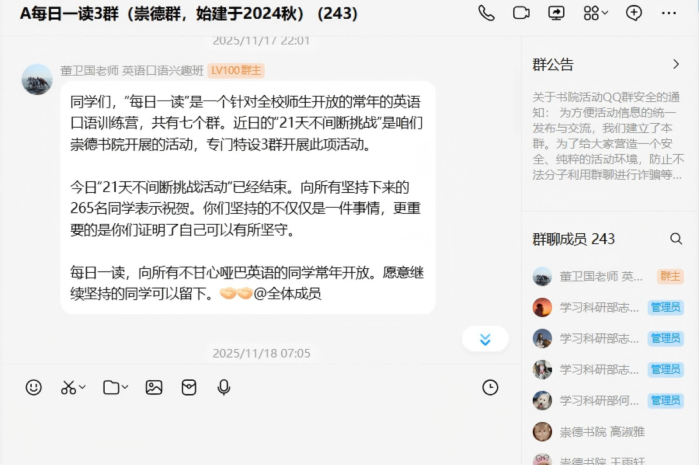Open the emoji picker
Screen dimensions: 699x465
pos(33,387)
